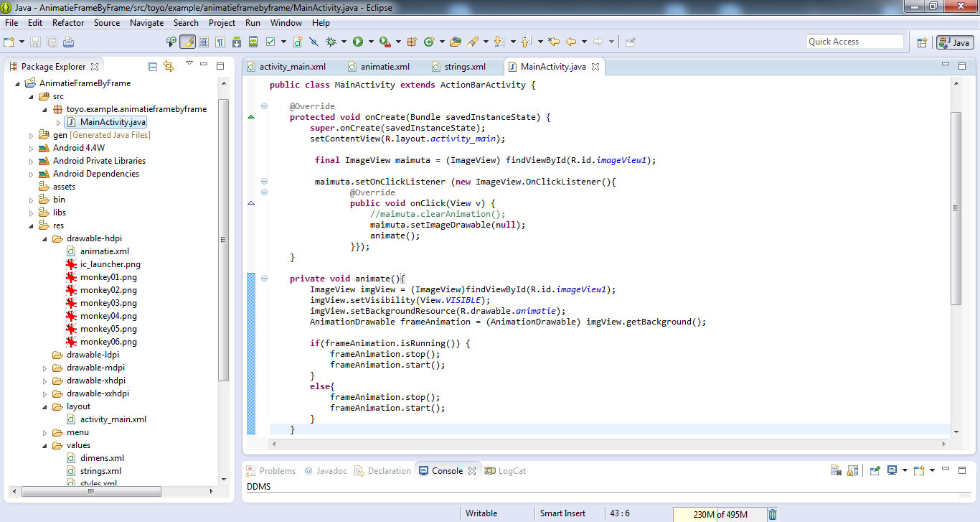This screenshot has height=522, width=980.
Task: Pin the Console view
Action: 875,470
